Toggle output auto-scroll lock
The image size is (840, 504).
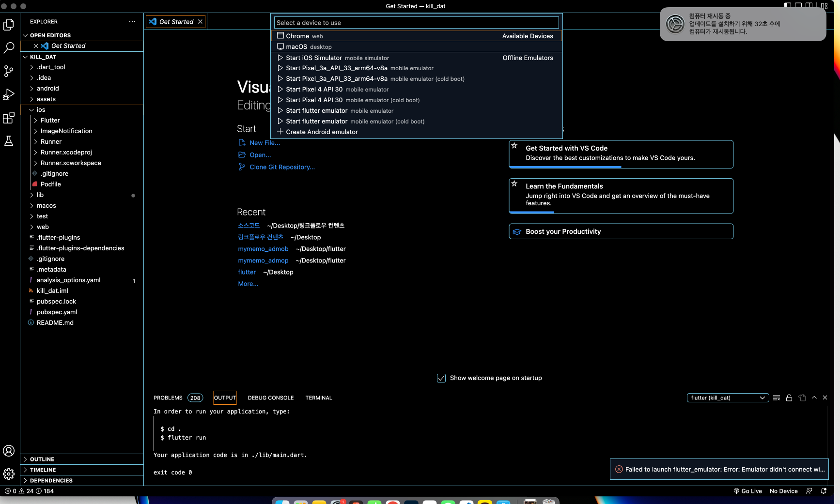(789, 398)
